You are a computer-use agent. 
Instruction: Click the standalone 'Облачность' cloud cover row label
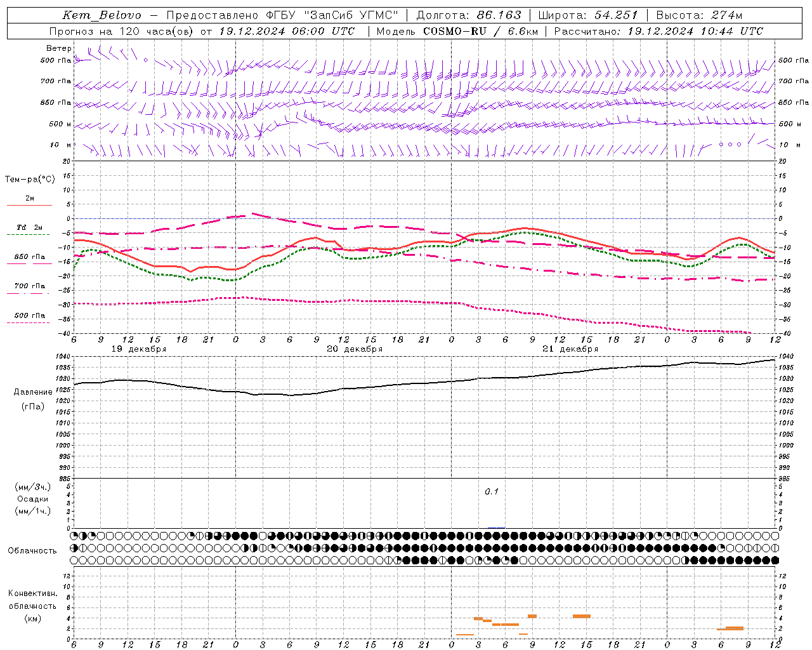click(32, 551)
